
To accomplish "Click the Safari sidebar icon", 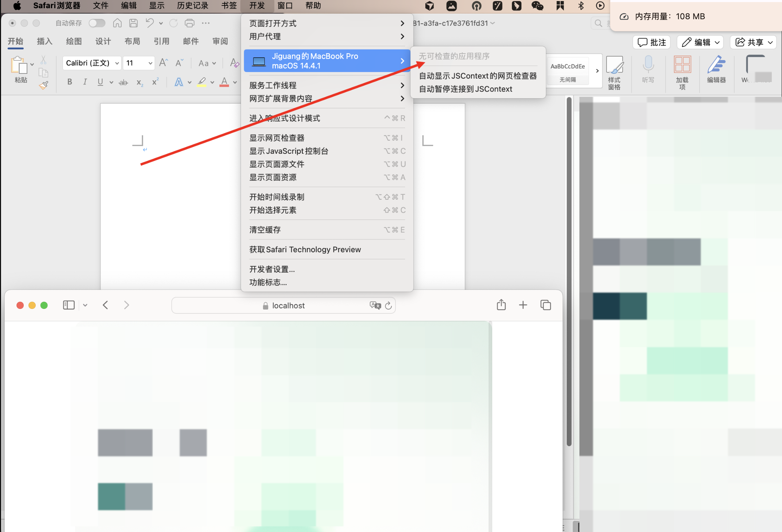I will (x=69, y=305).
